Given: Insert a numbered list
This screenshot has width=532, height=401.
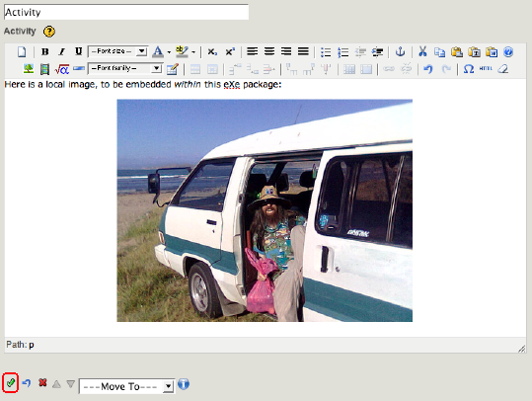Looking at the screenshot, I should (x=343, y=52).
